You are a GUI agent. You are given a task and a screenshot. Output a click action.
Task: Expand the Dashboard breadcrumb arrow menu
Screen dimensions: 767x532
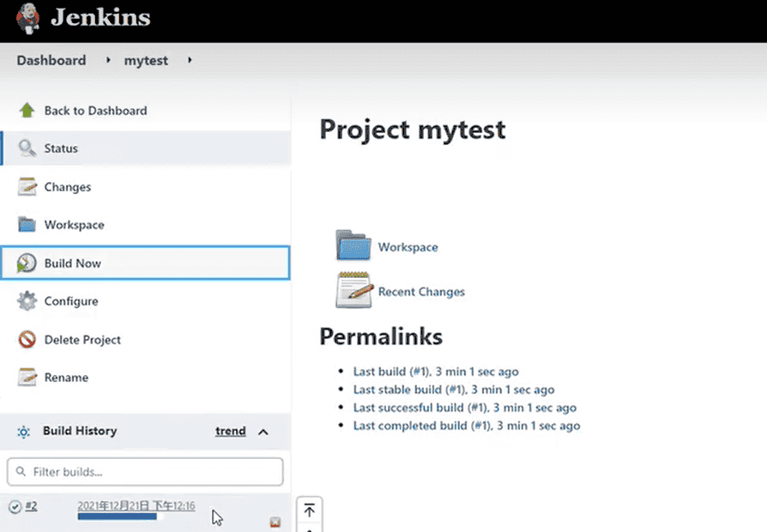click(109, 61)
